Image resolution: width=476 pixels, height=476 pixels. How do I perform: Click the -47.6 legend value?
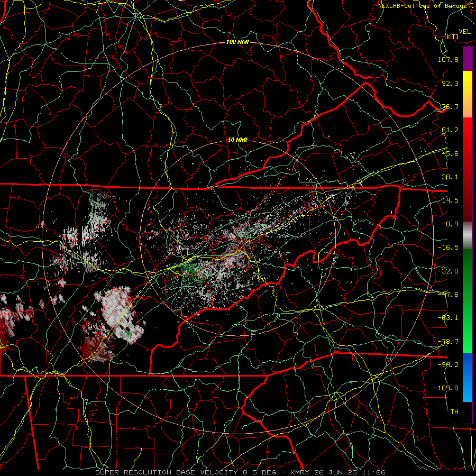click(x=448, y=295)
